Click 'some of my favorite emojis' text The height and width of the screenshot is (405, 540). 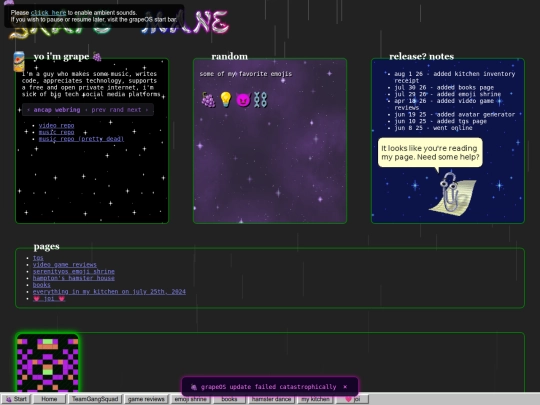pyautogui.click(x=246, y=74)
